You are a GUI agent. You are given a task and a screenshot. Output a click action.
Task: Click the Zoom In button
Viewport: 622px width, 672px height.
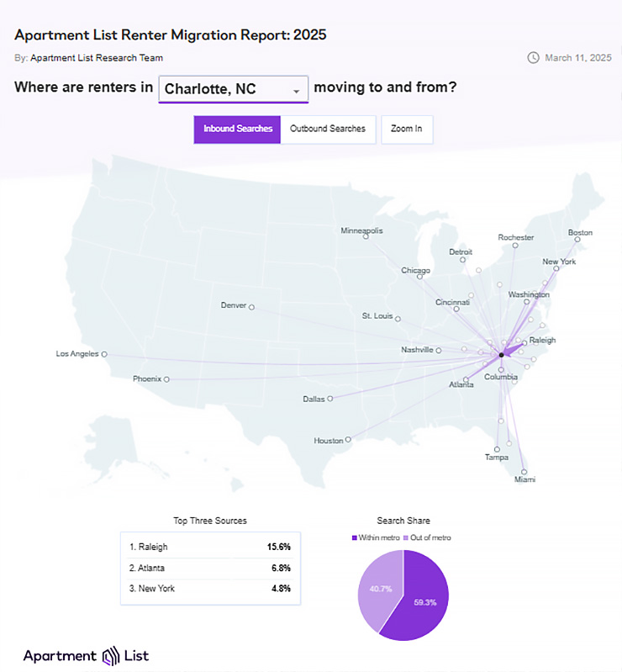(x=407, y=129)
